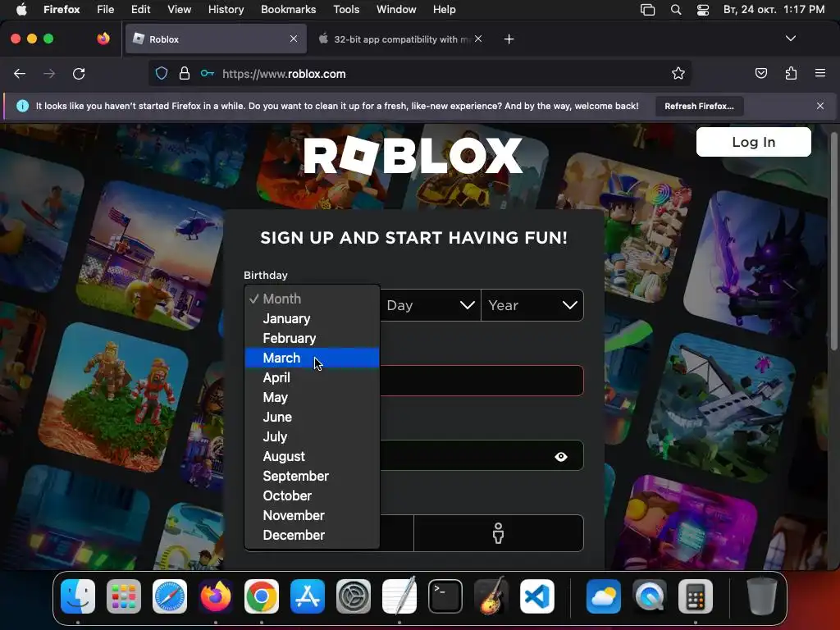
Task: Open the Tools menu
Action: [x=346, y=10]
